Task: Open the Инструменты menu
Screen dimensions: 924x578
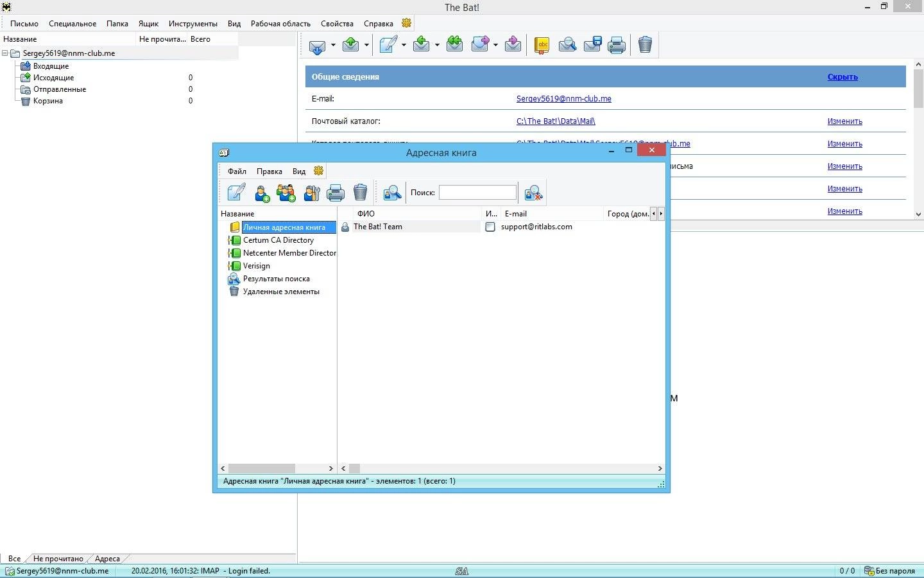Action: tap(193, 24)
